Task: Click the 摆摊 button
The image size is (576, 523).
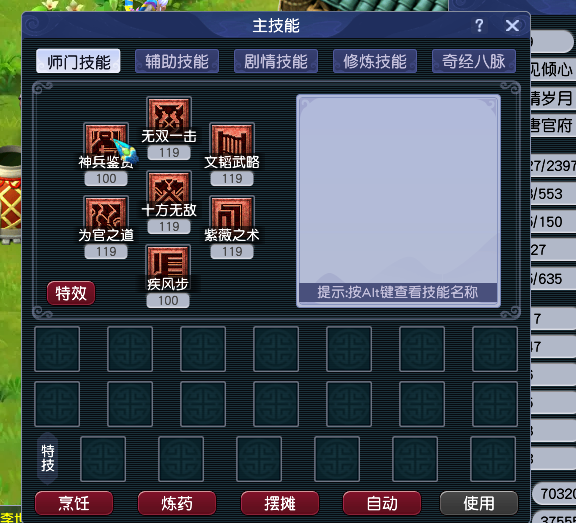Action: [280, 503]
